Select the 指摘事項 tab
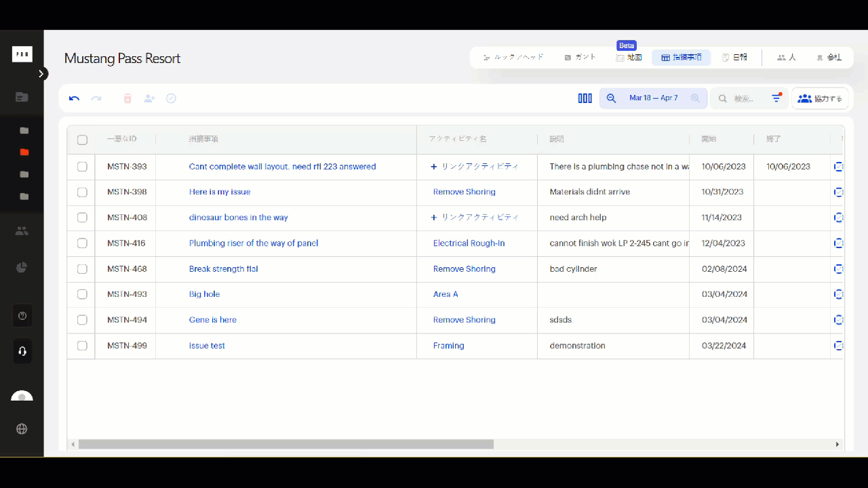The height and width of the screenshot is (488, 868). tap(682, 58)
